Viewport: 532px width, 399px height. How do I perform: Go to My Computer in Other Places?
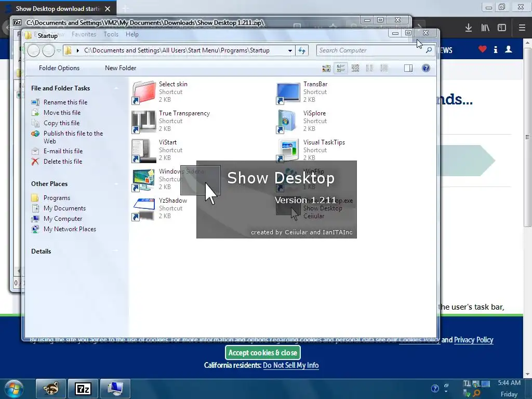pos(63,219)
